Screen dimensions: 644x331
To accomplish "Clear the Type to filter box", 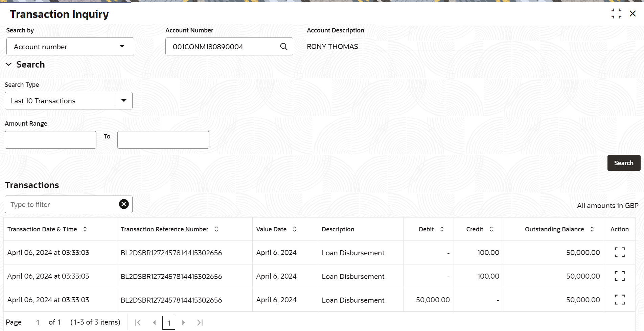I will (124, 204).
